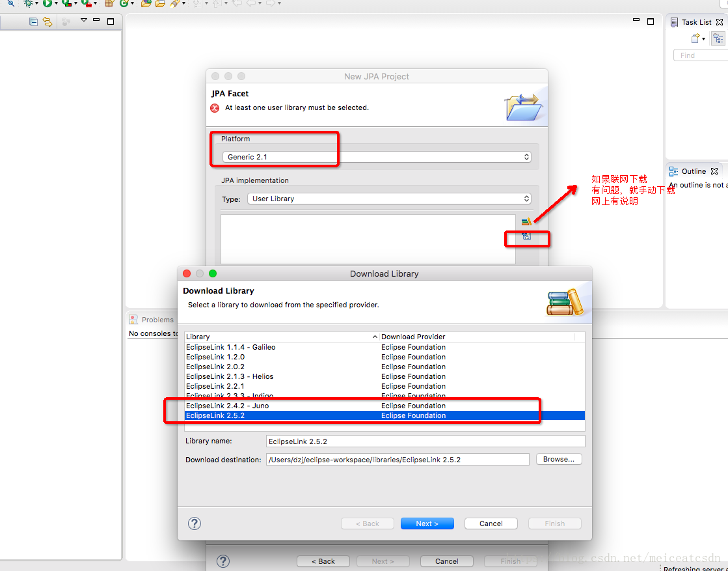Viewport: 728px width, 571px height.
Task: Click the Library name input field
Action: pyautogui.click(x=425, y=441)
